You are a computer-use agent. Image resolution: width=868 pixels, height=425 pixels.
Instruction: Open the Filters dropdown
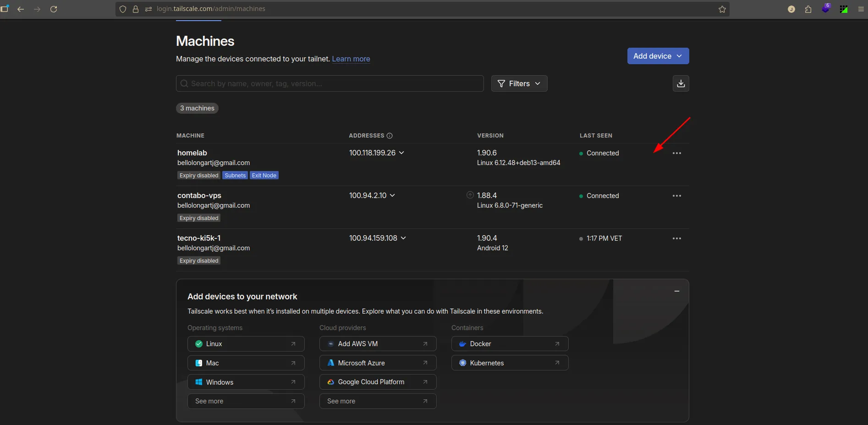(x=519, y=83)
